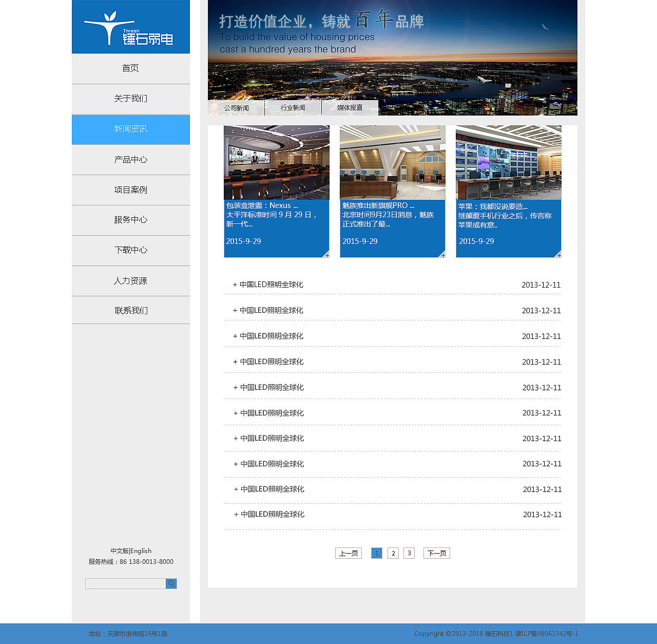
Task: Switch site language to English
Action: click(141, 551)
